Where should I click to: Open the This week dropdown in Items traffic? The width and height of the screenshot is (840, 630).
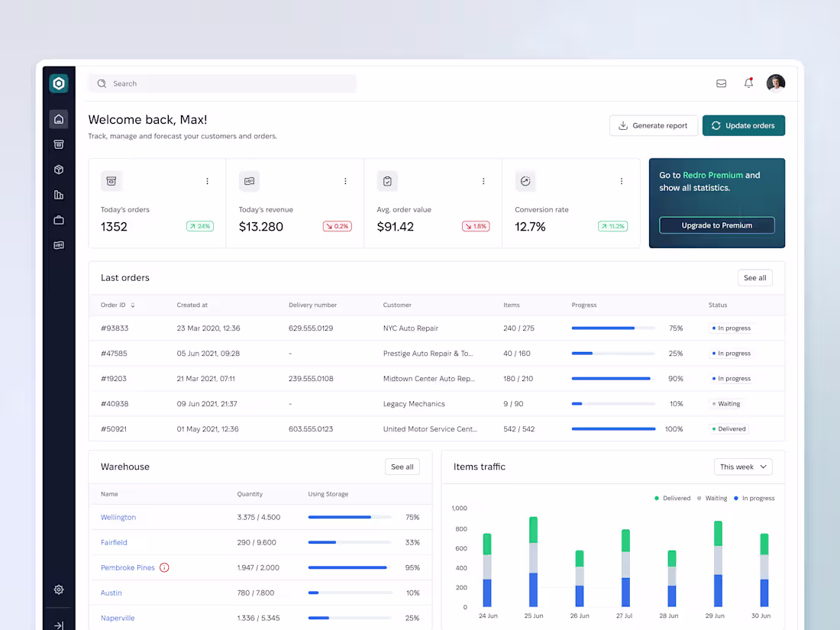pyautogui.click(x=742, y=467)
